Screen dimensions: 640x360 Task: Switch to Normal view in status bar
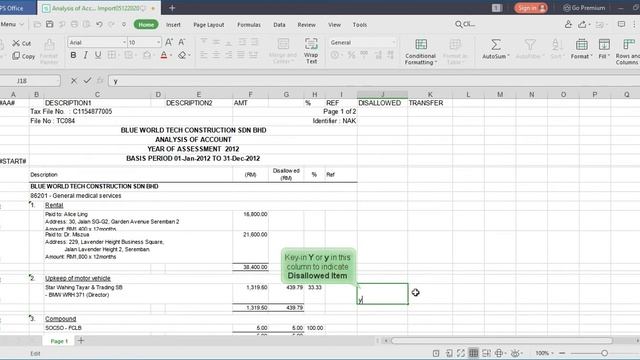click(473, 353)
